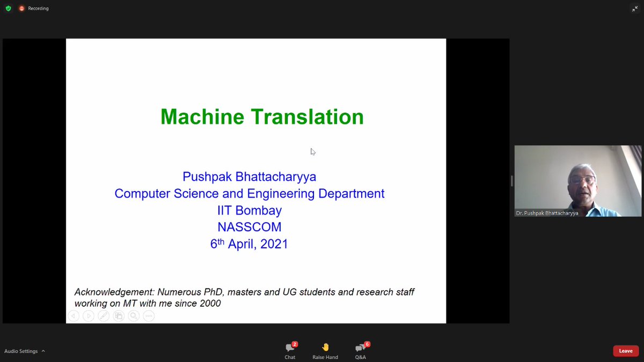Go to previous slide using slideshow arrow
The width and height of the screenshot is (644, 362).
tap(74, 316)
